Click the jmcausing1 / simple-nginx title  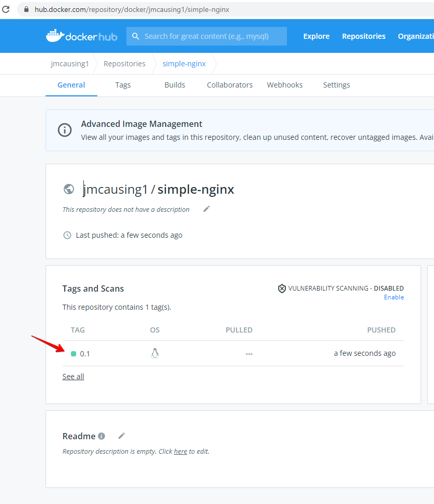point(158,189)
